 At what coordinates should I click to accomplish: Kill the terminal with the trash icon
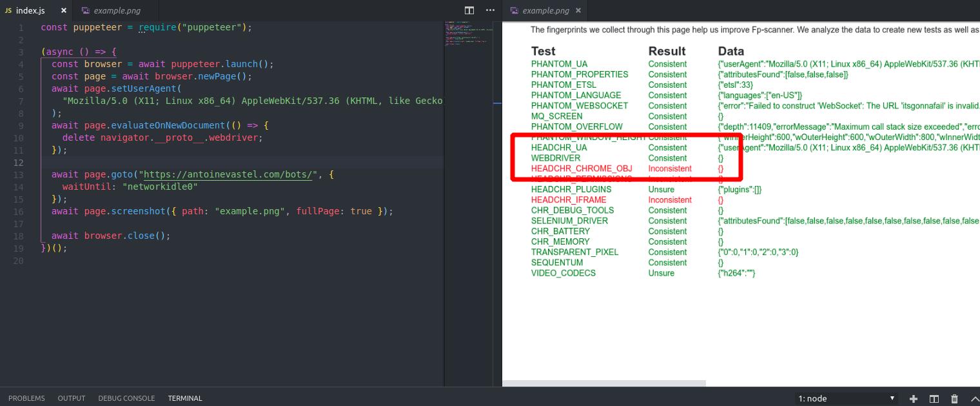(x=954, y=398)
